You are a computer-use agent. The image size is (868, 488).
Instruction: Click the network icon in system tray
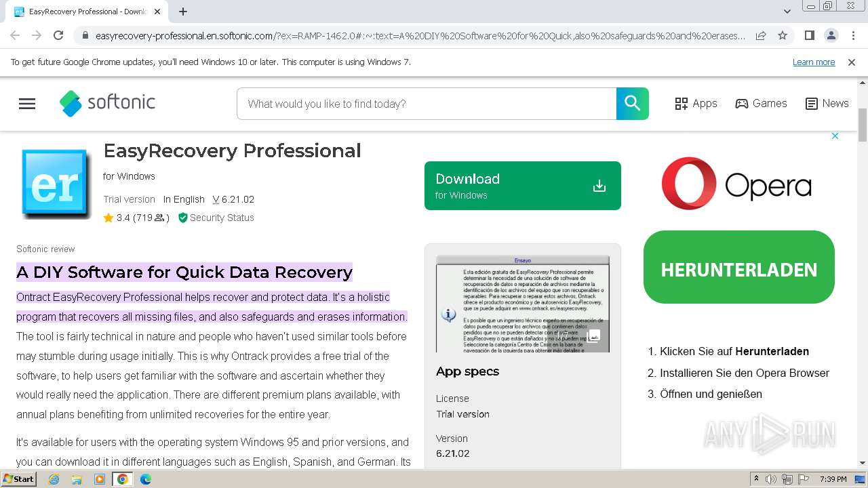click(x=787, y=479)
